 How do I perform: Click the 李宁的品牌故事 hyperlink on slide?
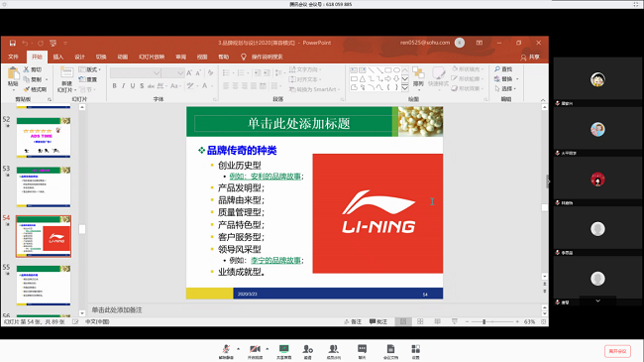click(x=275, y=260)
